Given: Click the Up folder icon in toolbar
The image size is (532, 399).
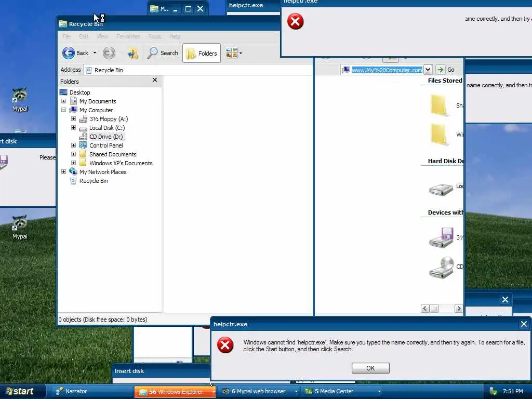Looking at the screenshot, I should point(132,53).
